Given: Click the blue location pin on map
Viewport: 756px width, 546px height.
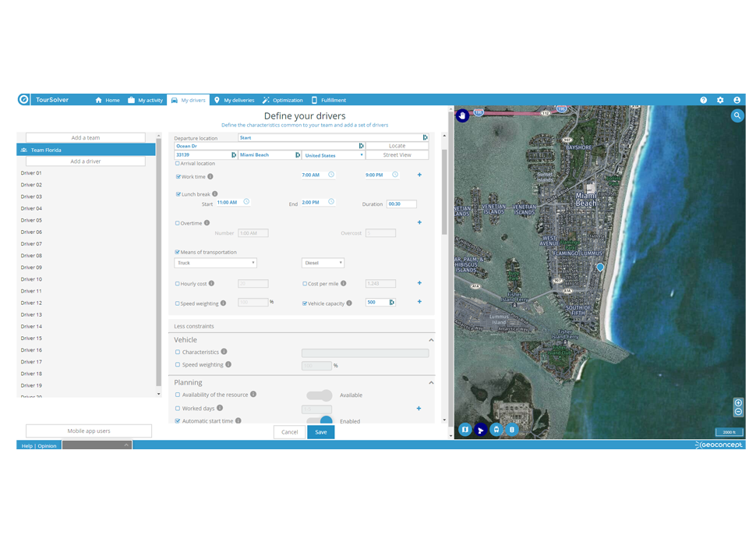Looking at the screenshot, I should 600,267.
